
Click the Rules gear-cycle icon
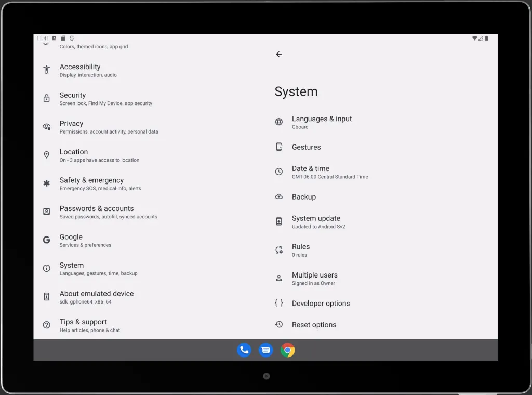(x=279, y=250)
